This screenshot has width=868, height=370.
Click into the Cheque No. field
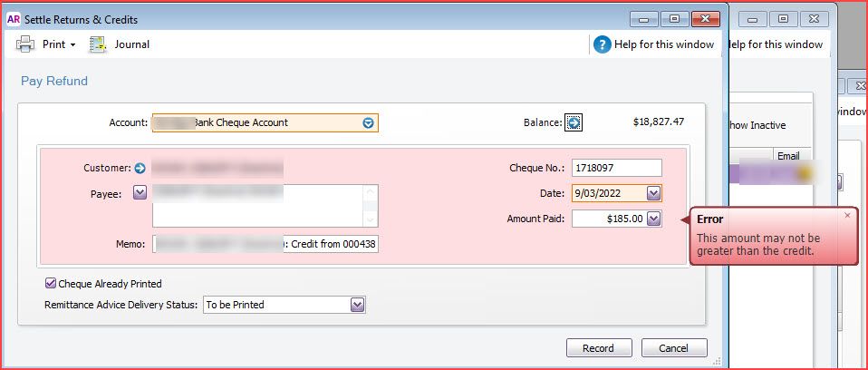click(x=616, y=168)
